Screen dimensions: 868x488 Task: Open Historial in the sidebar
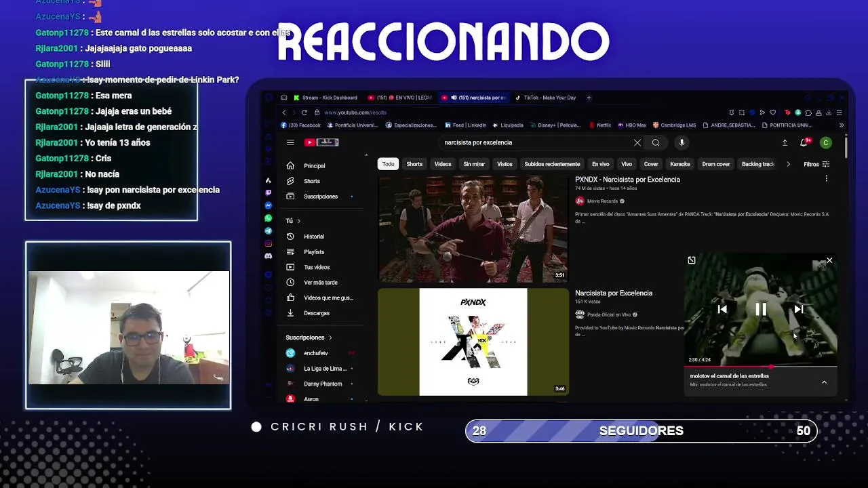(314, 237)
